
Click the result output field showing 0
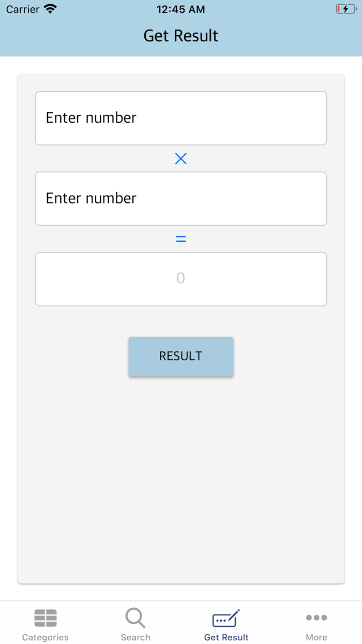[181, 279]
